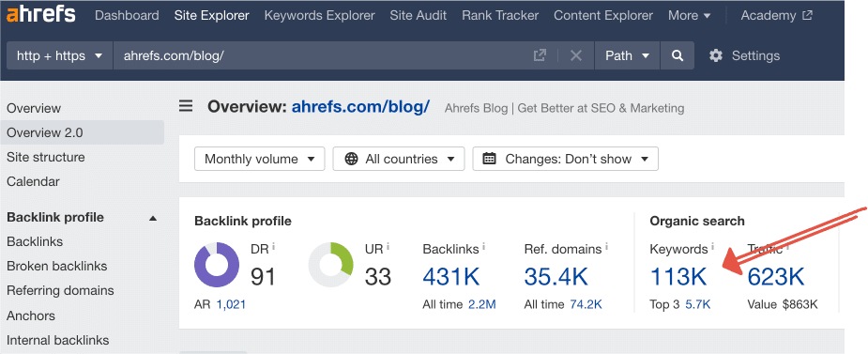This screenshot has height=354, width=868.
Task: Open Backlinks report in the sidebar
Action: [35, 241]
